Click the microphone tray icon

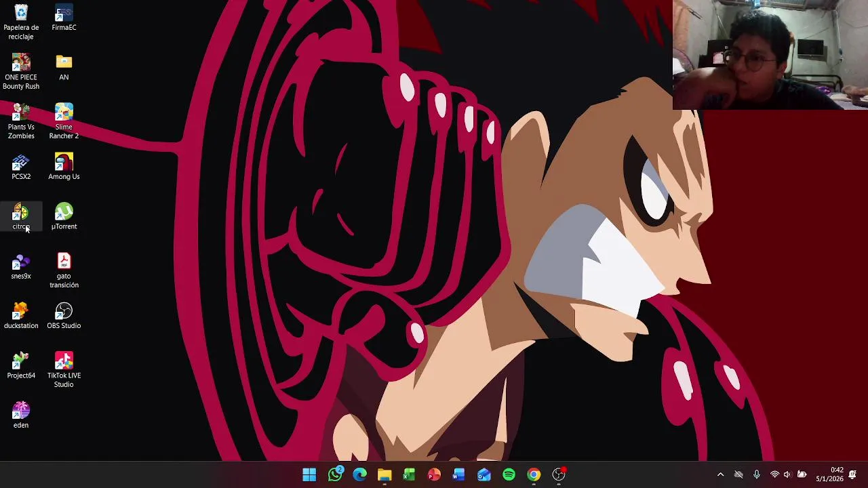point(757,474)
